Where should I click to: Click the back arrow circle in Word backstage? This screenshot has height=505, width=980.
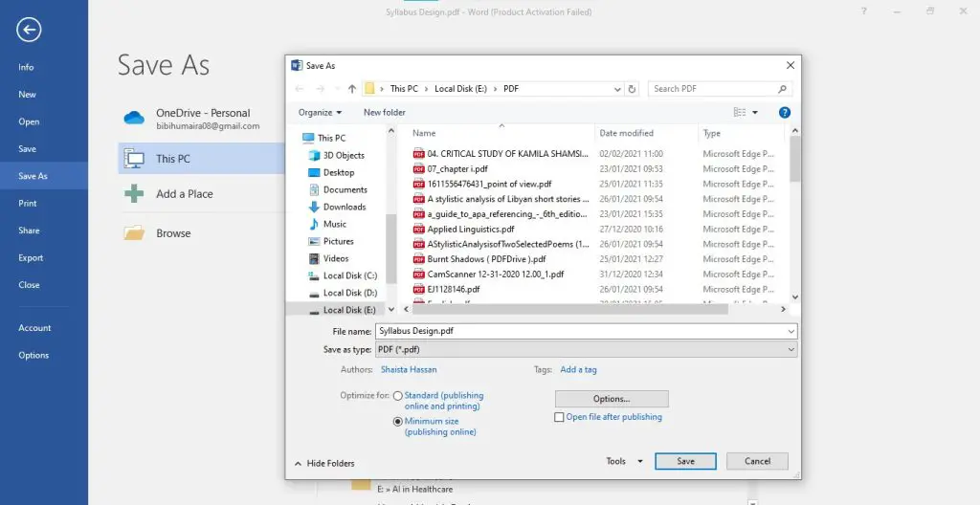pos(29,30)
